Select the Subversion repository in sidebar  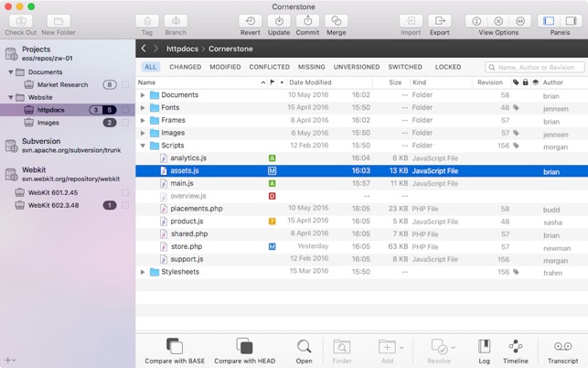point(68,146)
